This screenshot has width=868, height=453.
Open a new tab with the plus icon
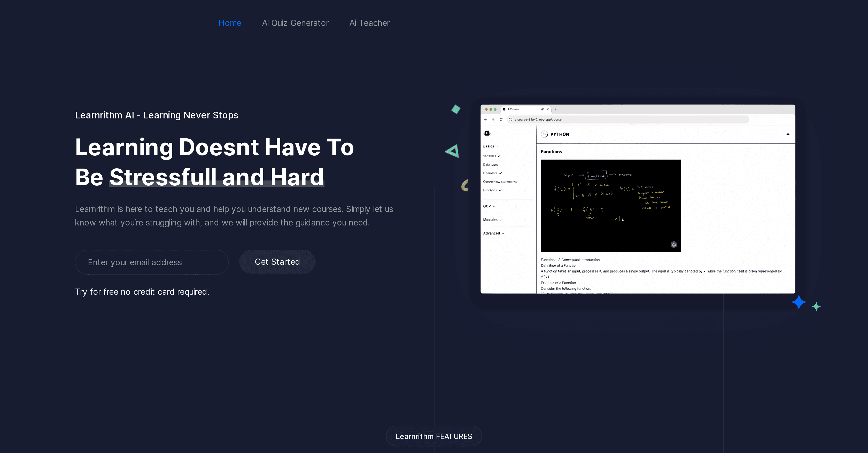[556, 110]
